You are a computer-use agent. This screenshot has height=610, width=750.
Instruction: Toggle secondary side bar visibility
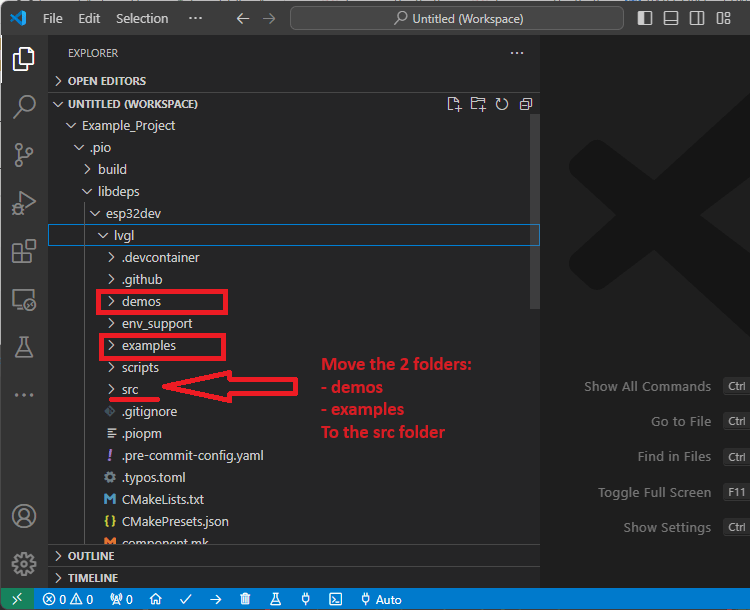(697, 19)
